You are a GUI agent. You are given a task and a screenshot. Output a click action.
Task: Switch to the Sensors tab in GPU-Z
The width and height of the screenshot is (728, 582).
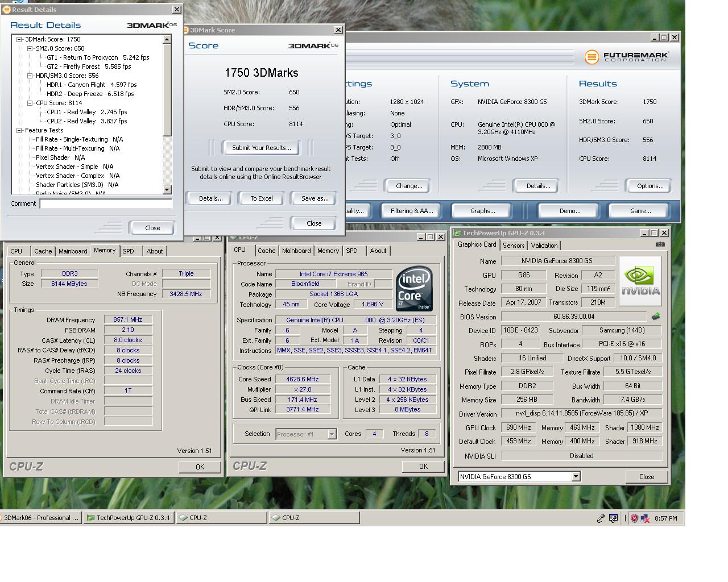click(514, 246)
